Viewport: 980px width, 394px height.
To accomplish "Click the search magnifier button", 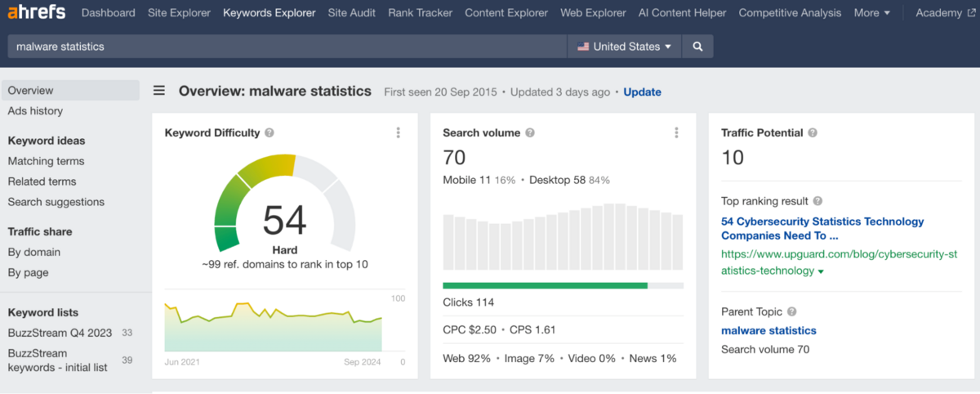I will [697, 47].
